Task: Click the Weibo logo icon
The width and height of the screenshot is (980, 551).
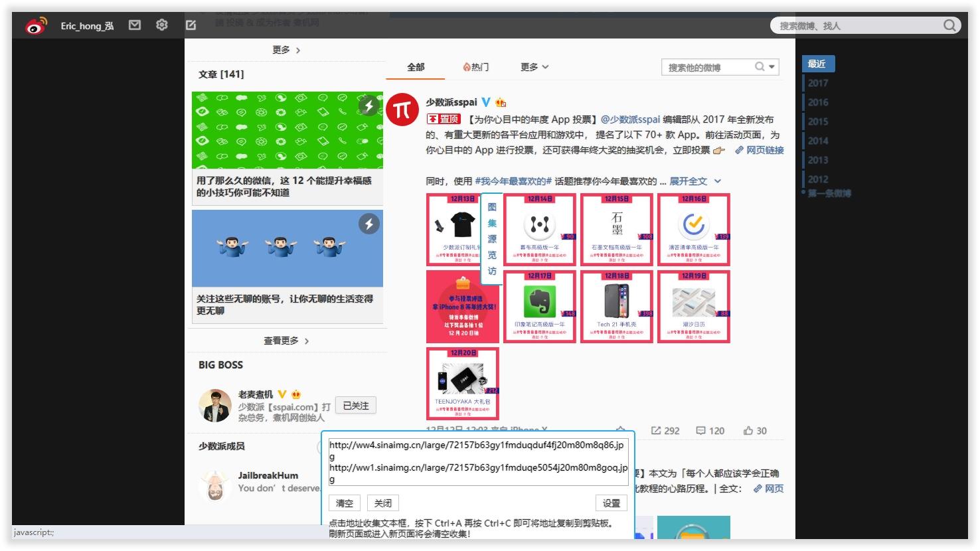Action: [37, 26]
